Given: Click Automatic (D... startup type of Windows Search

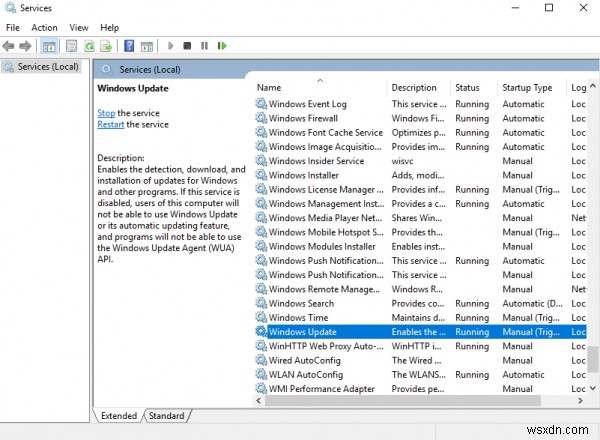Looking at the screenshot, I should point(532,303).
